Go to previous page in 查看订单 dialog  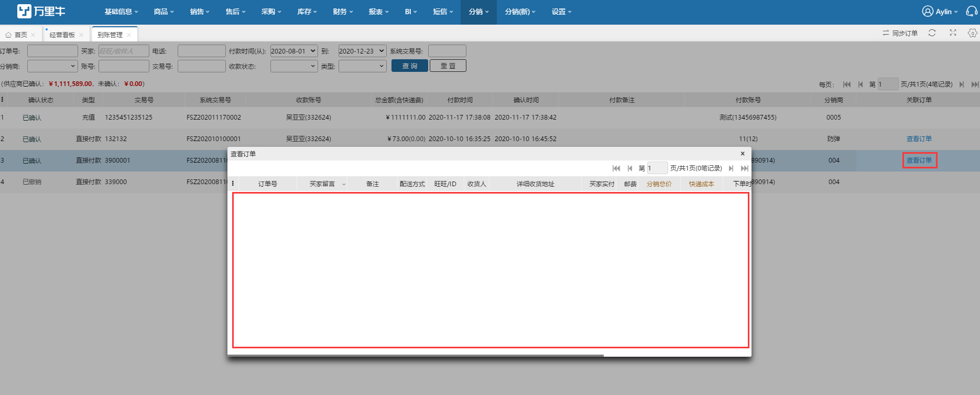630,168
